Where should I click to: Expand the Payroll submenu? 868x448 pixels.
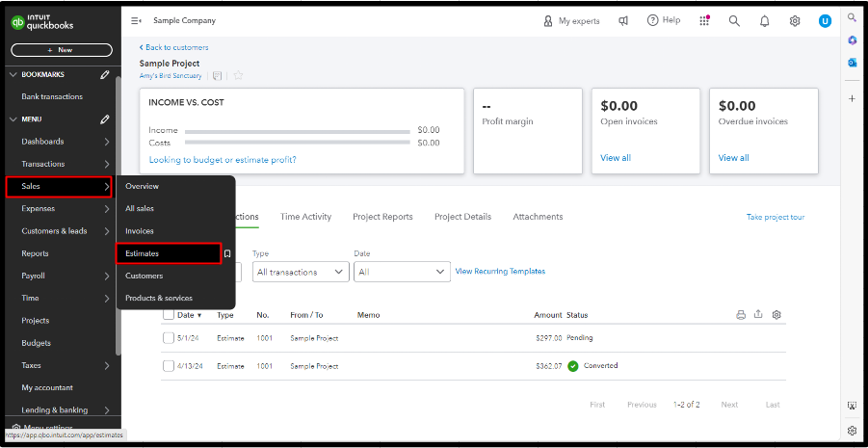tap(106, 276)
